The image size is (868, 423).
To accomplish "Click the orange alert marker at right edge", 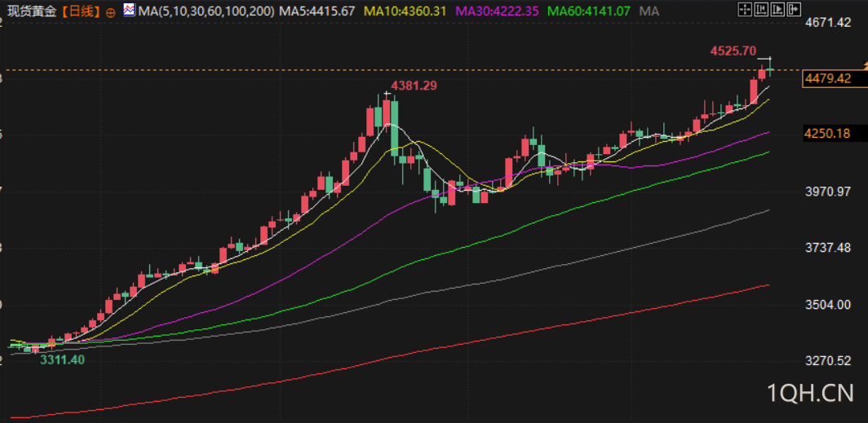I will 864,66.
